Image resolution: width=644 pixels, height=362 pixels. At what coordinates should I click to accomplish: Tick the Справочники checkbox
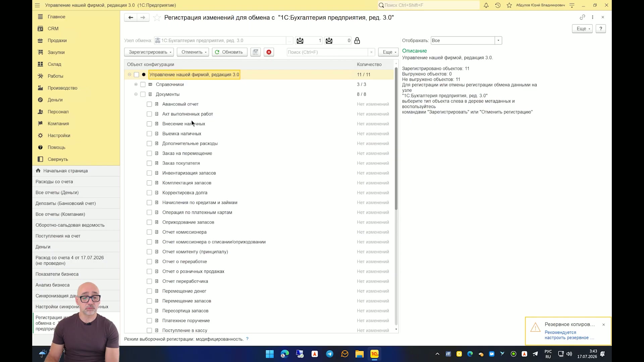click(143, 84)
